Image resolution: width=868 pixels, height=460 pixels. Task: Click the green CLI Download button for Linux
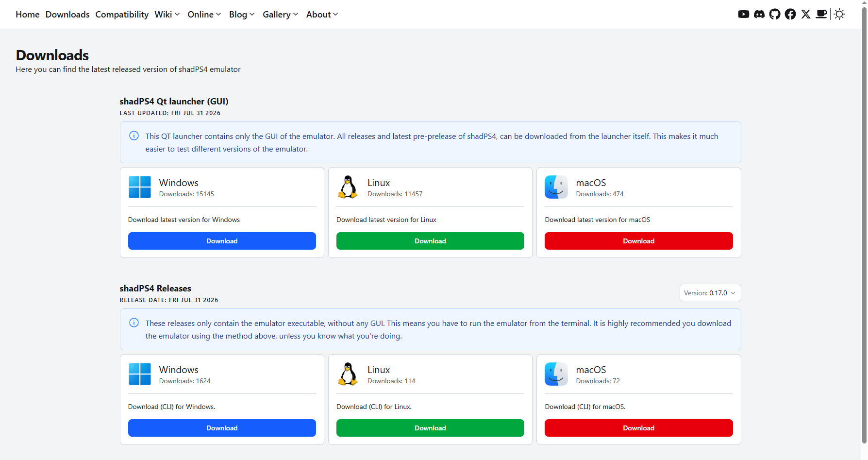tap(430, 428)
